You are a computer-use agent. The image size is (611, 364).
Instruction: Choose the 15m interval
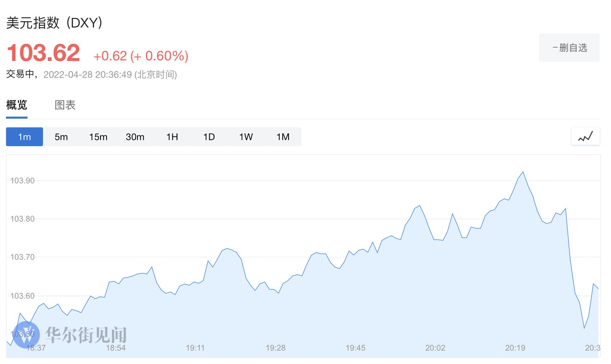pyautogui.click(x=98, y=137)
